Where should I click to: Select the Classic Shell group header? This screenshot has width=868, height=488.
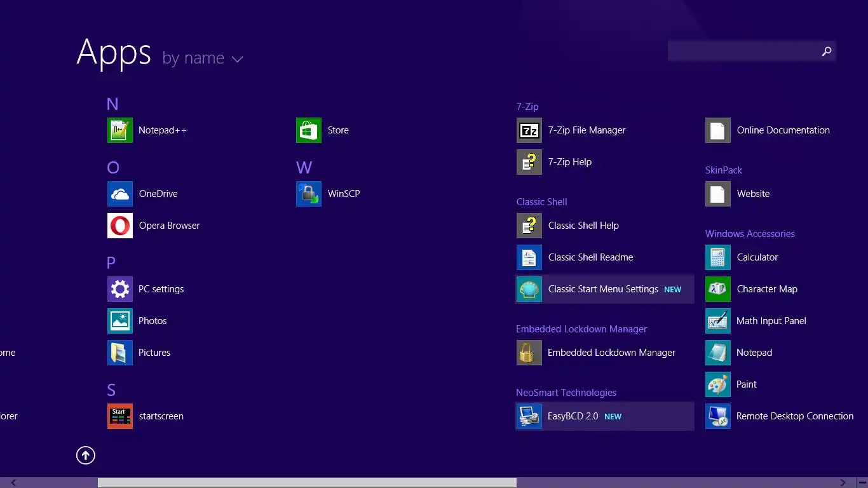click(541, 202)
